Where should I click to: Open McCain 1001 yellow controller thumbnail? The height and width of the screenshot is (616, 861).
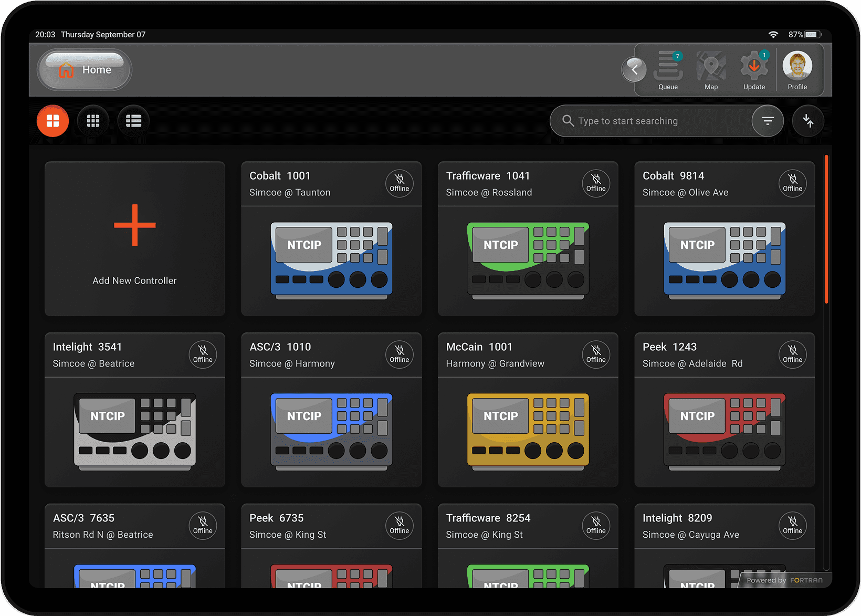click(528, 432)
